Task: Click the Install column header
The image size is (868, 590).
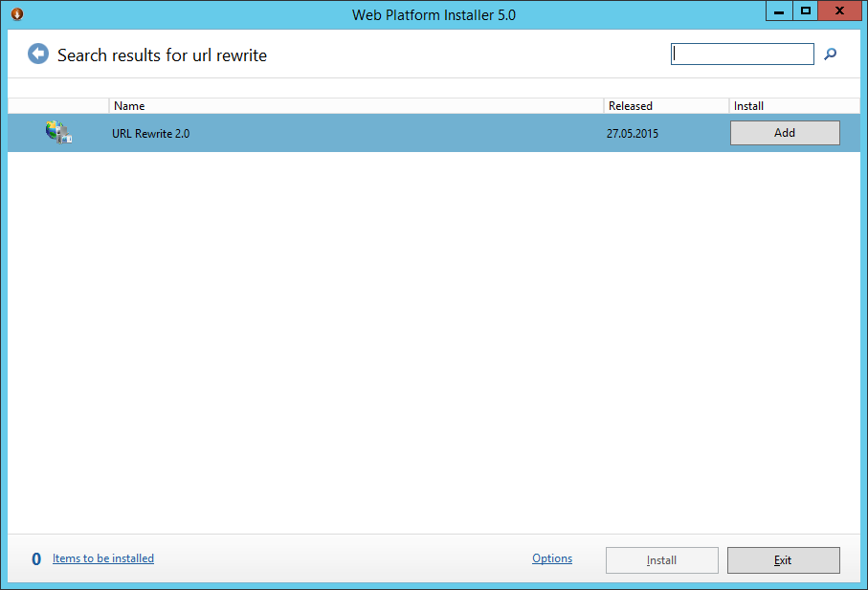Action: [794, 105]
